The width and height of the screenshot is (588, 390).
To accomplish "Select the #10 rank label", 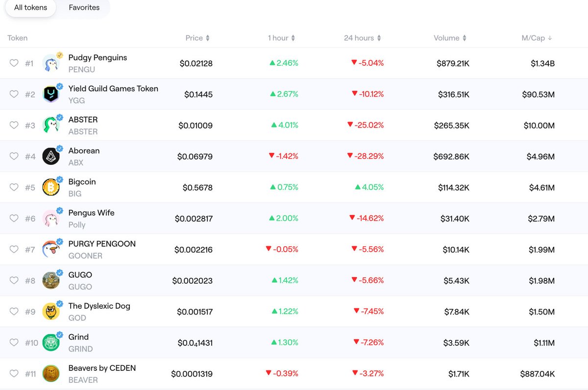I will click(x=31, y=342).
